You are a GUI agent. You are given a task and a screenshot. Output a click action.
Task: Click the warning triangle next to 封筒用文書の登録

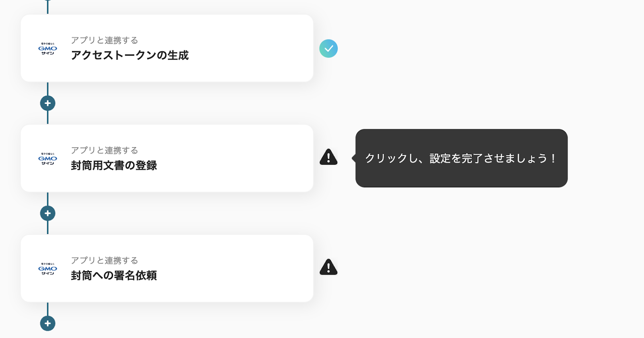(328, 157)
